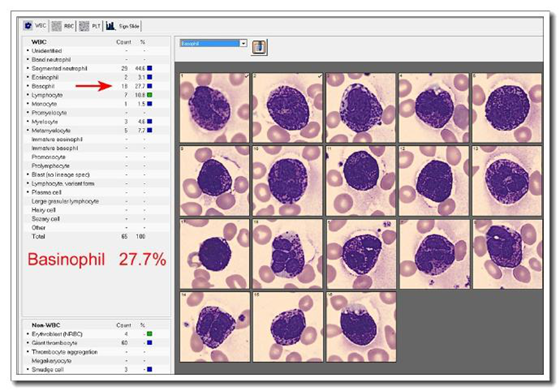Toggle the checkmark on second basophil image
560x391 pixels.
320,76
